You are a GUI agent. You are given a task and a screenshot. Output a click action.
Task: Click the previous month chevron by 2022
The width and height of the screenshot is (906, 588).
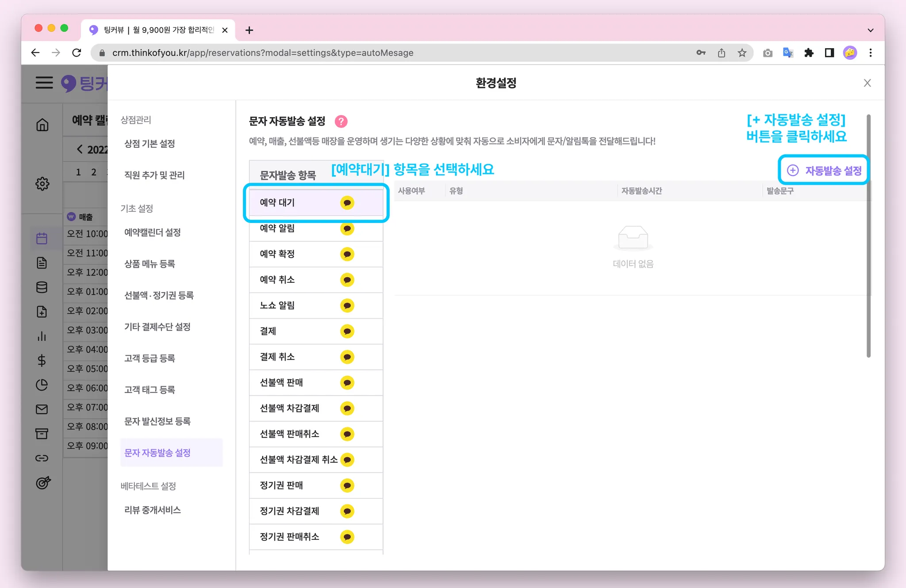pyautogui.click(x=80, y=149)
